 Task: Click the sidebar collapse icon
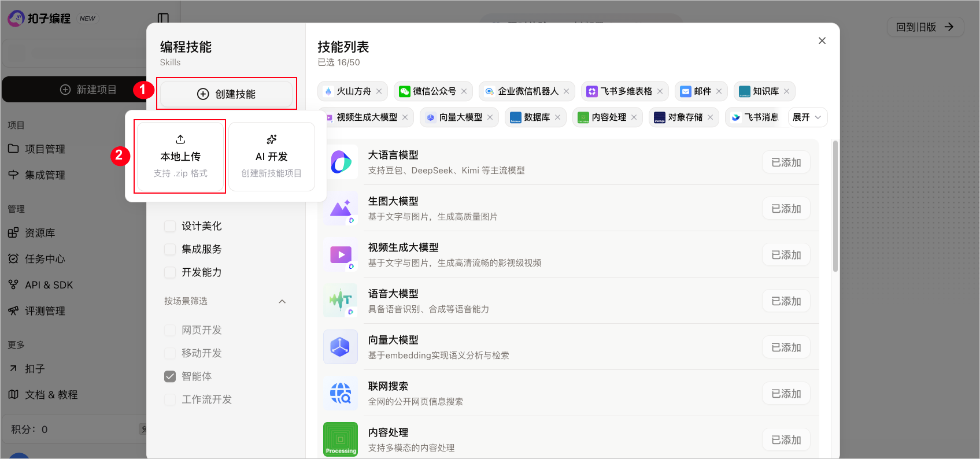click(x=163, y=18)
